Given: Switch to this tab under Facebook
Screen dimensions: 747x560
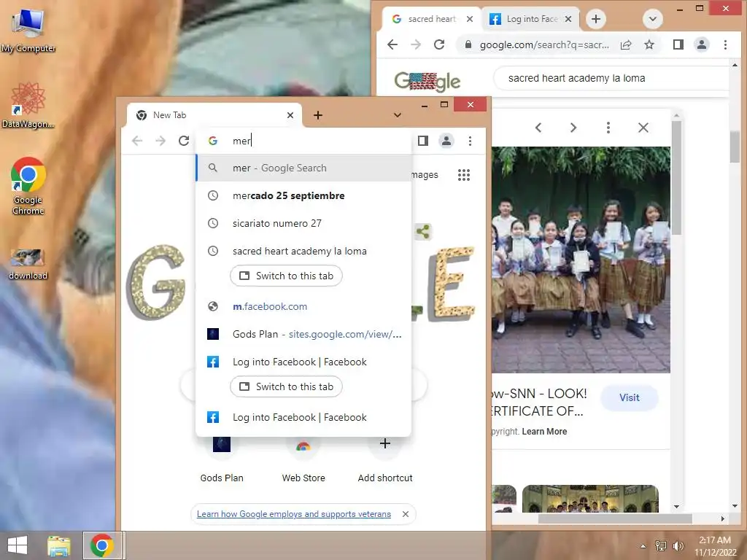Looking at the screenshot, I should click(286, 386).
